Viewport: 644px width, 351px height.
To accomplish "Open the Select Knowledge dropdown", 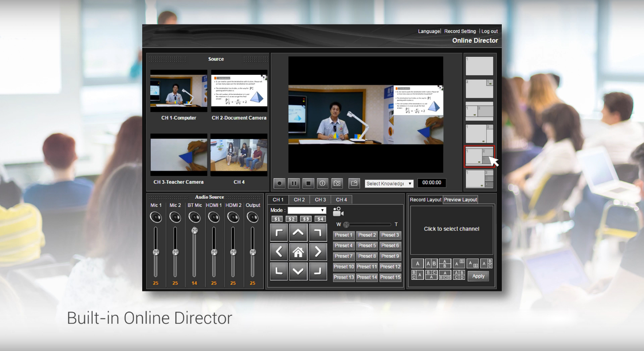I will (389, 184).
